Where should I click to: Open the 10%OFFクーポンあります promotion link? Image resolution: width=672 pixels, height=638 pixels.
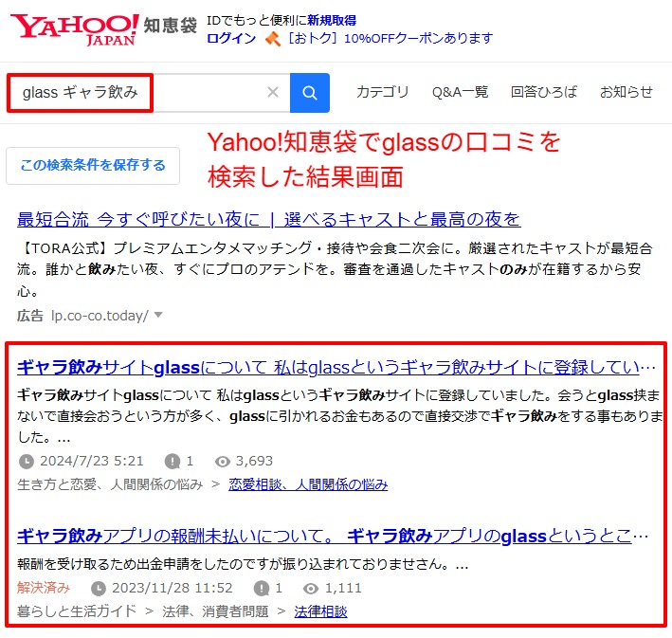click(x=390, y=39)
